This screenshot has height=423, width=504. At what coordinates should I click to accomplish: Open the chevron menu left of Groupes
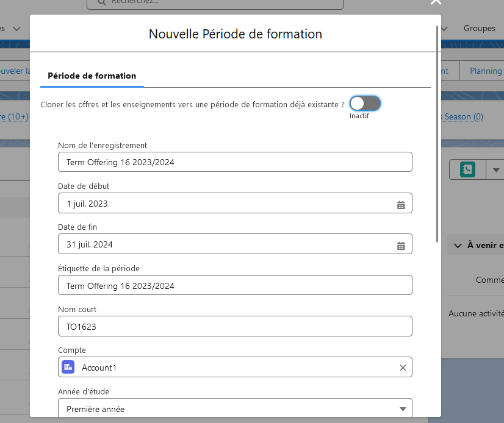pyautogui.click(x=445, y=29)
